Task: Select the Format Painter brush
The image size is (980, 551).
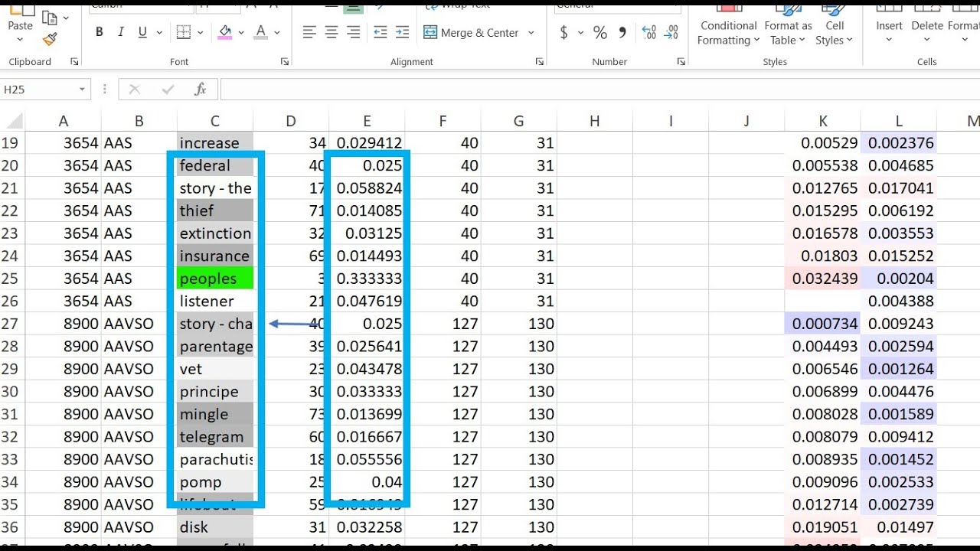Action: tap(50, 39)
